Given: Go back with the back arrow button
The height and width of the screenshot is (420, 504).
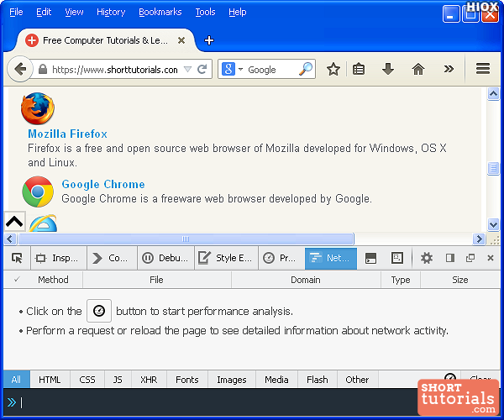Looking at the screenshot, I should point(20,69).
